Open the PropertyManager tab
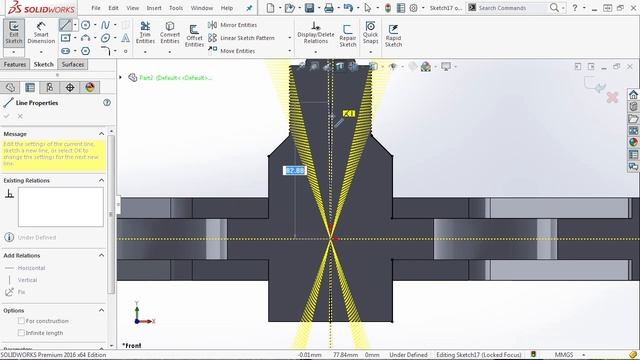The height and width of the screenshot is (360, 640). (x=30, y=87)
